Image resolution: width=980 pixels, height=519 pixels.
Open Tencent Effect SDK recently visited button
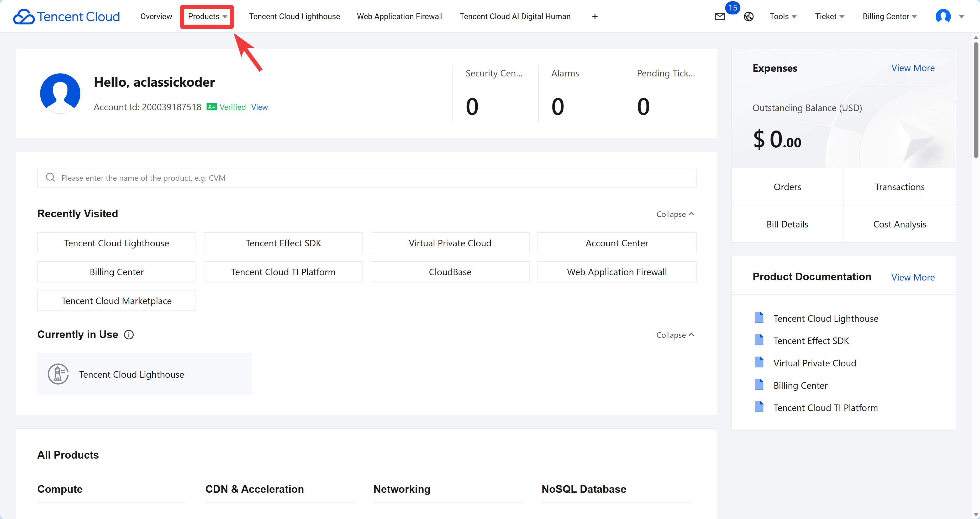283,243
